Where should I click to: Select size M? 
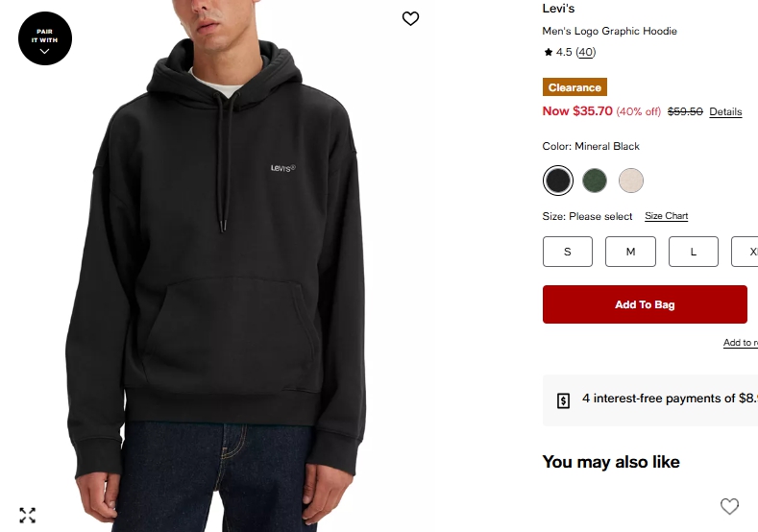630,252
